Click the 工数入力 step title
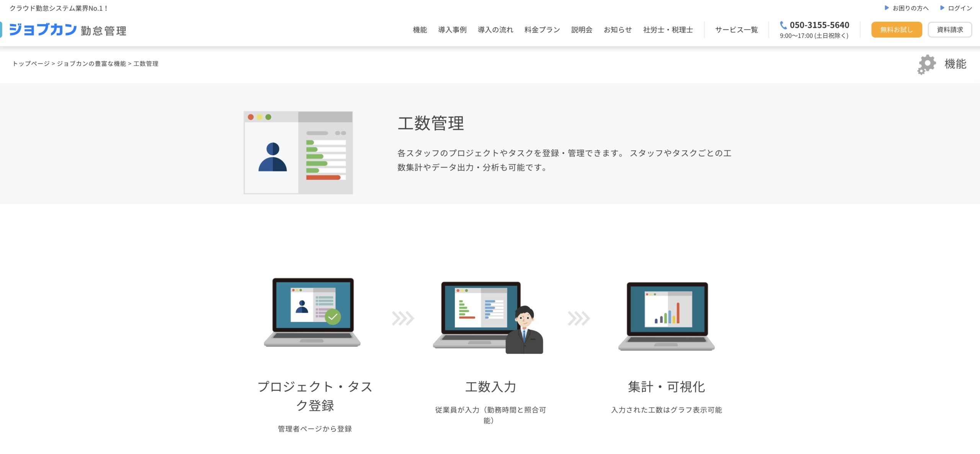 pyautogui.click(x=490, y=387)
